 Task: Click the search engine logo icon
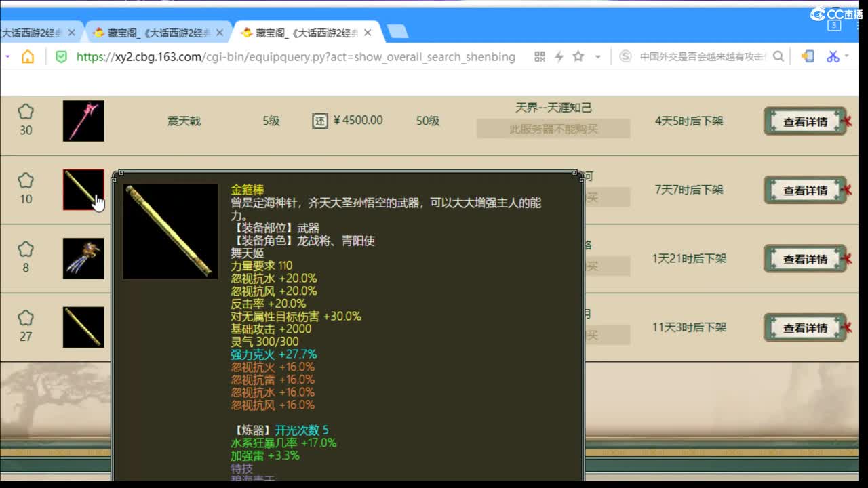[x=626, y=57]
